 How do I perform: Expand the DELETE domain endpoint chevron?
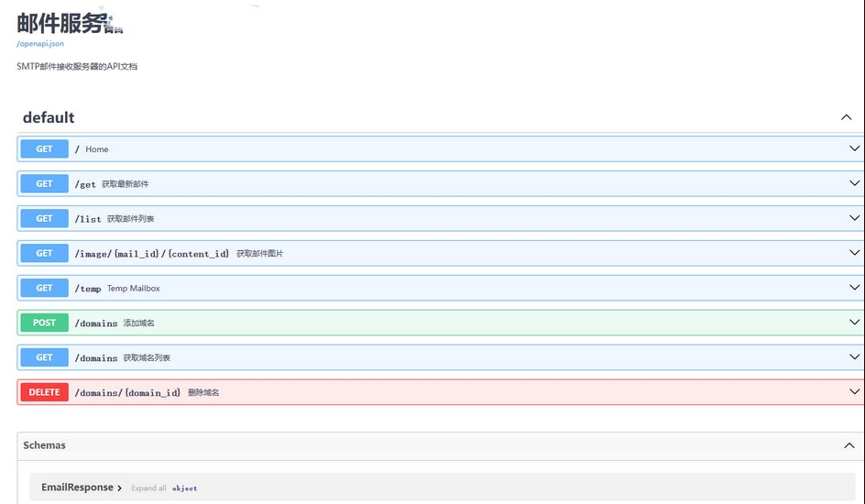[855, 391]
